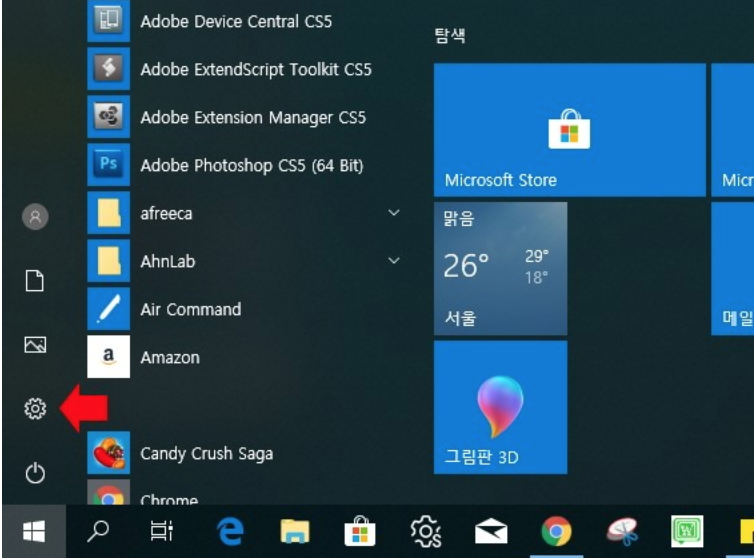Click the user account avatar icon
This screenshot has width=754, height=560.
tap(35, 217)
